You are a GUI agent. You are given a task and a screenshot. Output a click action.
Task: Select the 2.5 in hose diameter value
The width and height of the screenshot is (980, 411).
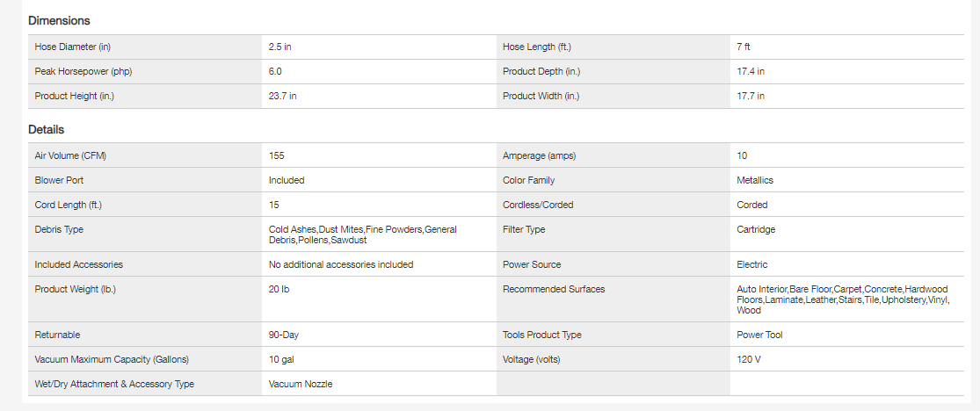point(279,47)
